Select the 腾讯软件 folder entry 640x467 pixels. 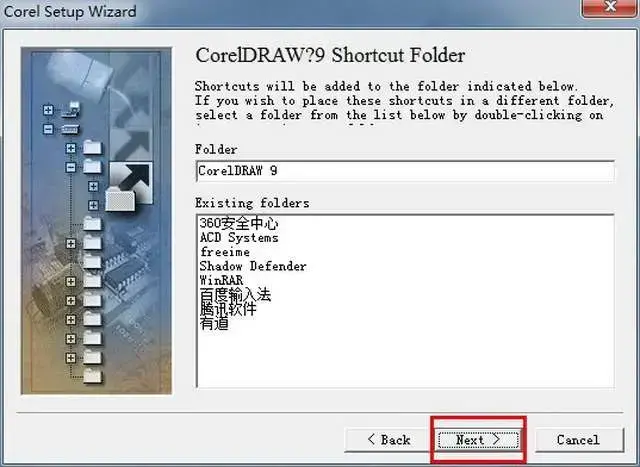click(x=228, y=309)
